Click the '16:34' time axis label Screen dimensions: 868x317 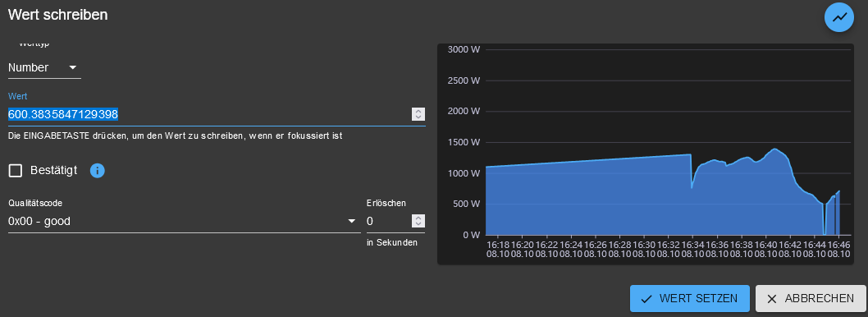click(x=692, y=245)
